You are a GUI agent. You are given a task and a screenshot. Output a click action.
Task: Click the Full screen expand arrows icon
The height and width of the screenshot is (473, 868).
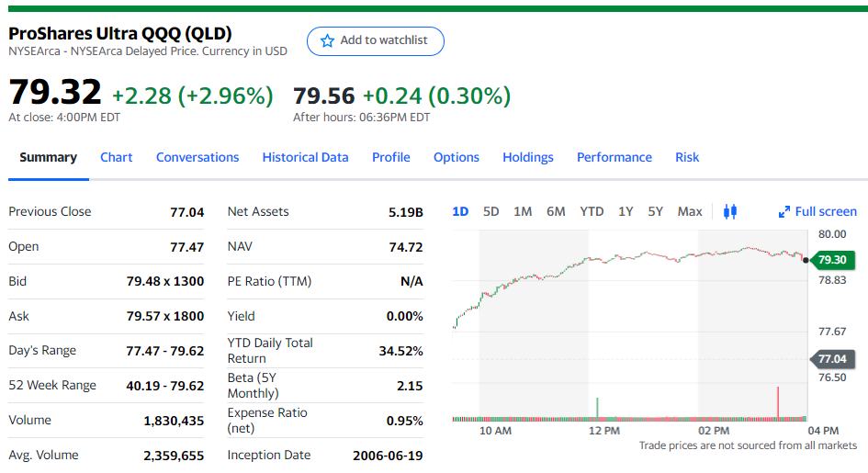click(783, 212)
